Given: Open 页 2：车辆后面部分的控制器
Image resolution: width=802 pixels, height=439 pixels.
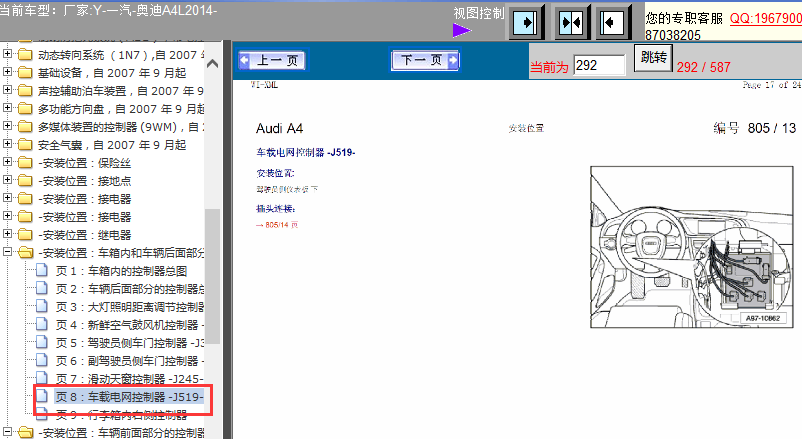Looking at the screenshot, I should (x=130, y=289).
